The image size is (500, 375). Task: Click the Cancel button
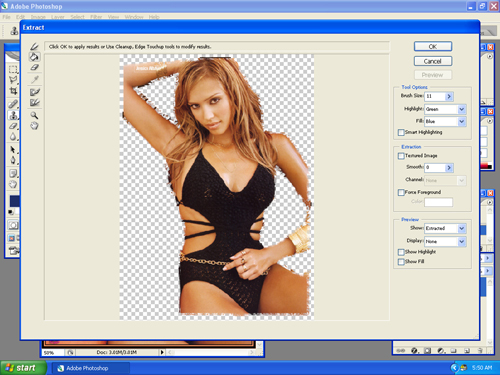433,61
